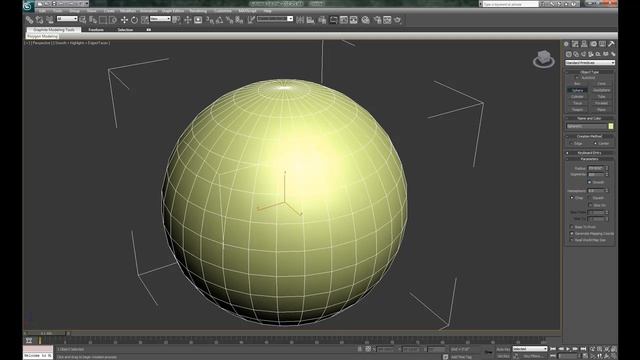
Task: Click the Align tool icon
Action: [x=311, y=20]
